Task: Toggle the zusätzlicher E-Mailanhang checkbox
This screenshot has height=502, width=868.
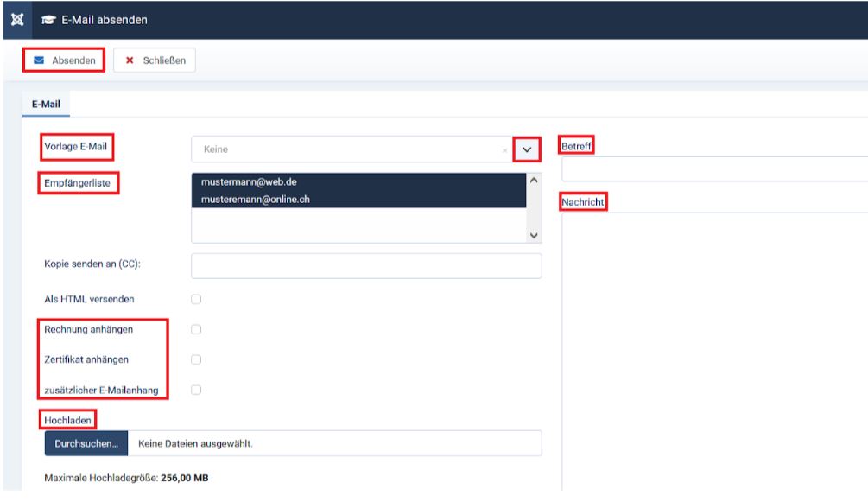Action: pos(196,390)
